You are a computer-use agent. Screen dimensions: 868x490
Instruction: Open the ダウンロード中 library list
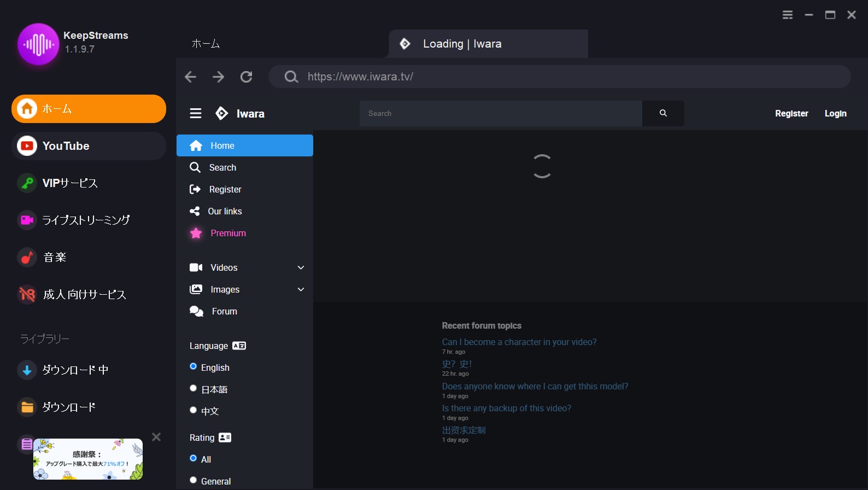pyautogui.click(x=89, y=370)
